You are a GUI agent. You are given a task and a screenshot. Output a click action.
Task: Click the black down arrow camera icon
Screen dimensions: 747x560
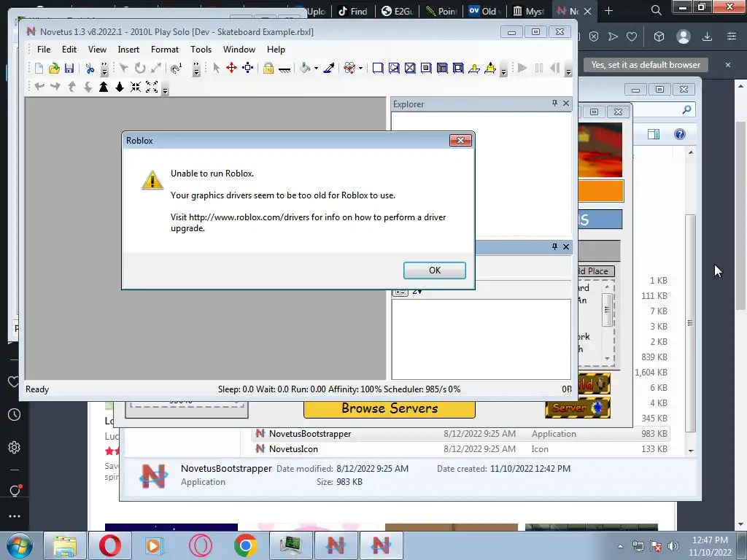click(x=120, y=87)
